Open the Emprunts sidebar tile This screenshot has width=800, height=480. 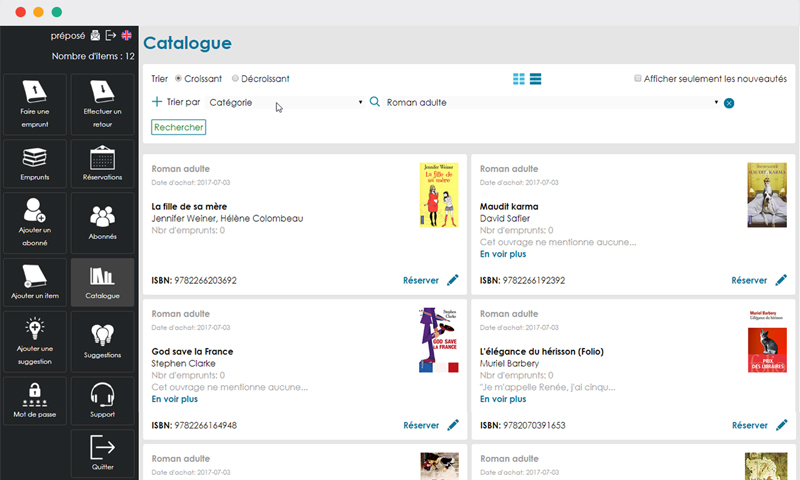point(35,164)
